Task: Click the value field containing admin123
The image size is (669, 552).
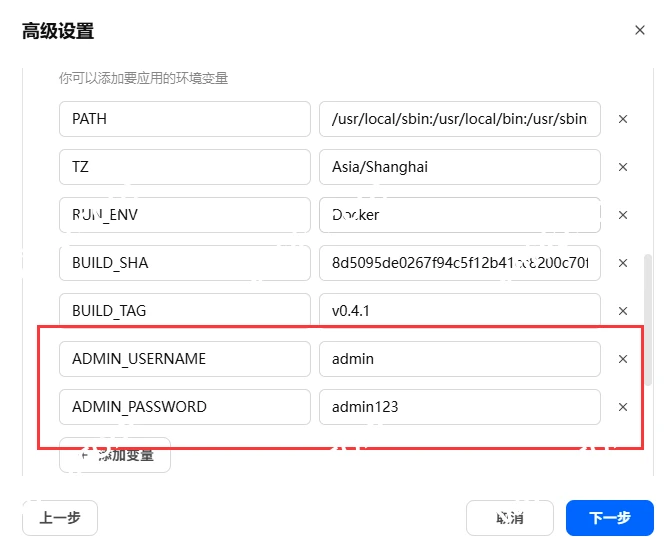Action: pyautogui.click(x=459, y=407)
